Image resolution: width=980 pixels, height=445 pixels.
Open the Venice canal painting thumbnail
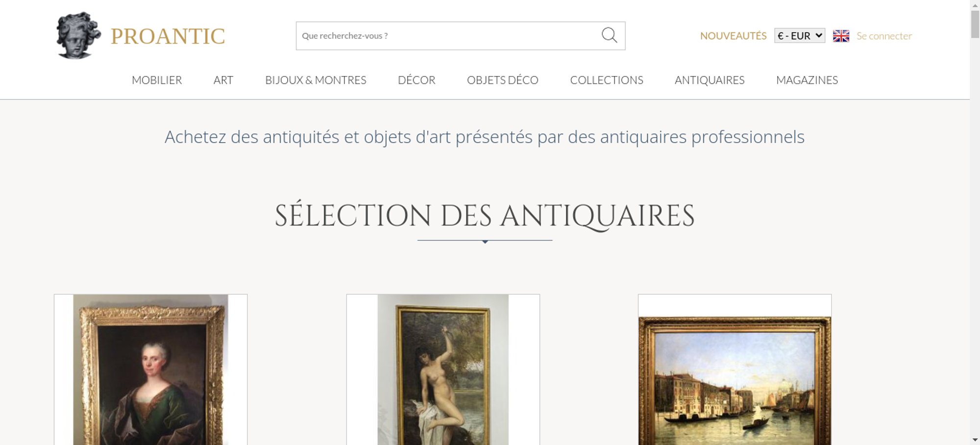pos(735,370)
